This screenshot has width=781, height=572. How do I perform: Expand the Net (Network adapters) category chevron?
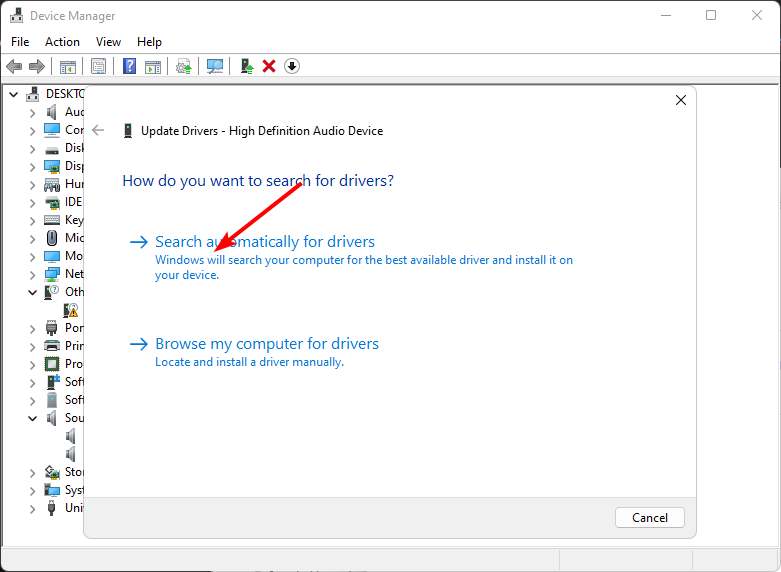32,275
